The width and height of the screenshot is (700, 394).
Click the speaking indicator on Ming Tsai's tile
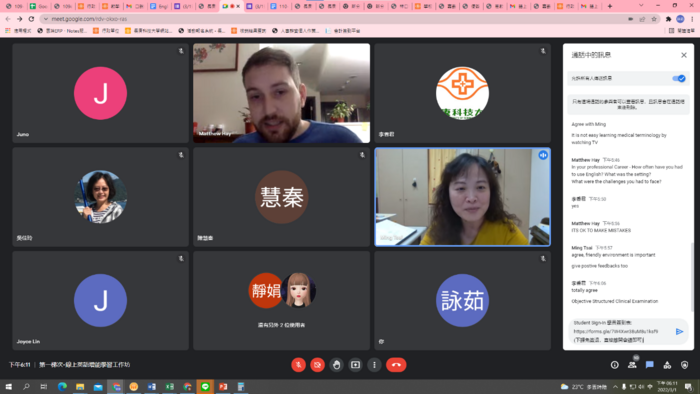[543, 155]
